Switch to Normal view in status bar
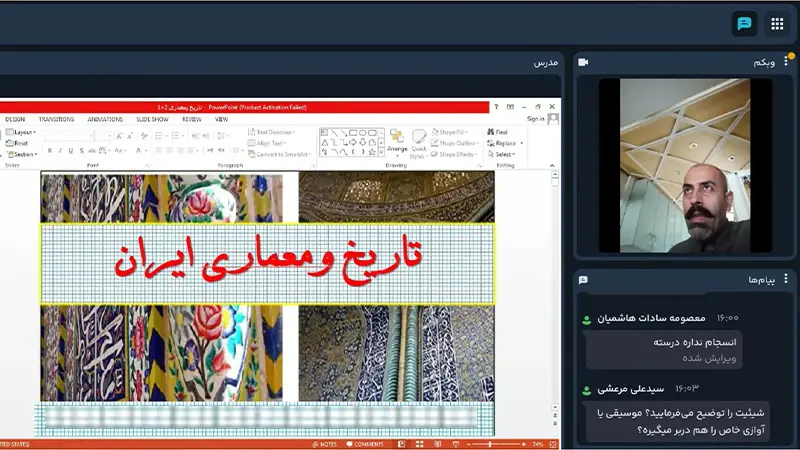This screenshot has width=800, height=450. point(402,444)
